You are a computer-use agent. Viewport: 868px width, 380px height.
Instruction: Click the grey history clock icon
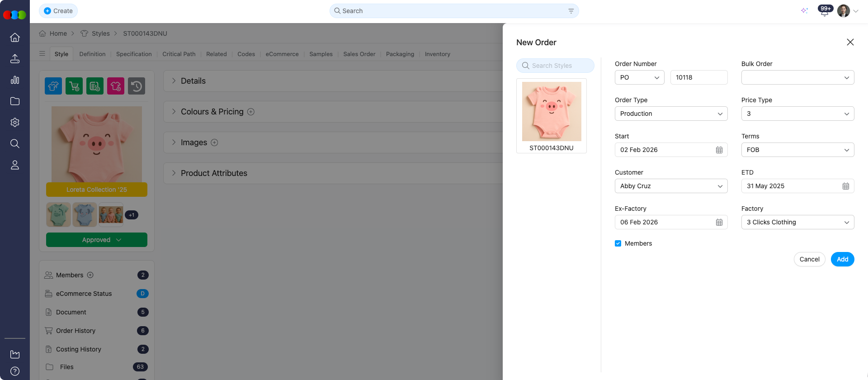click(137, 86)
